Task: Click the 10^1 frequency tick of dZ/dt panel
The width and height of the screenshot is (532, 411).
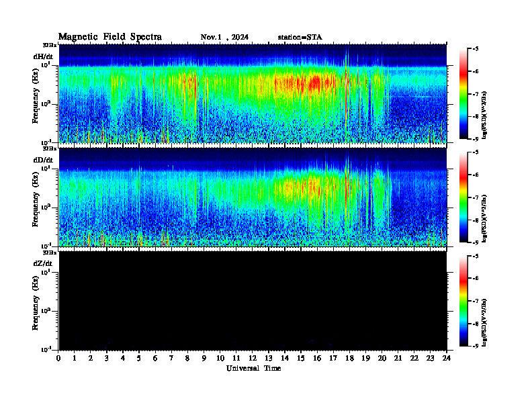Action: 46,272
